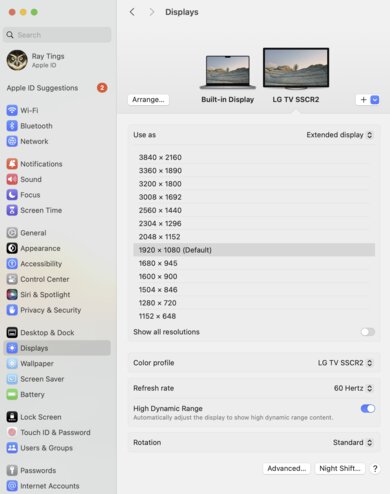390x494 pixels.
Task: Select the LG TV SSCR2 display thumbnail
Action: click(x=296, y=69)
